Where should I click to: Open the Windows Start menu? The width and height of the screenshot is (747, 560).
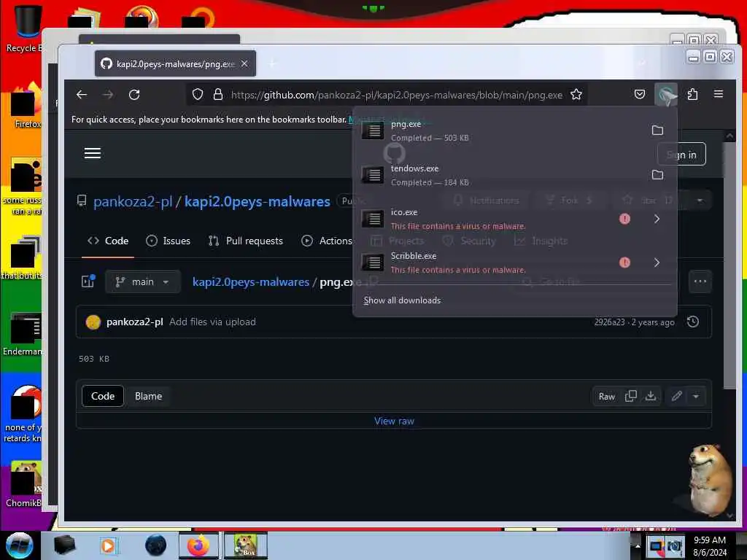[x=19, y=545]
